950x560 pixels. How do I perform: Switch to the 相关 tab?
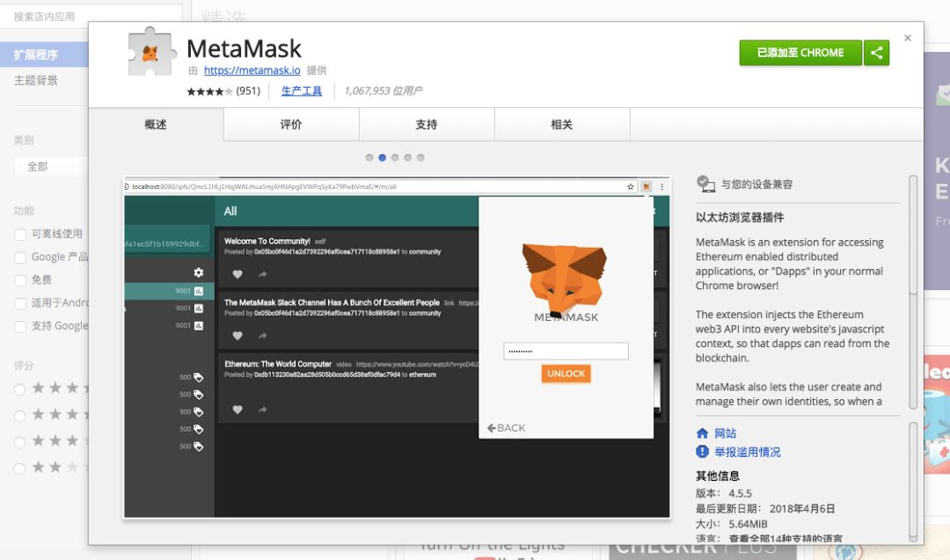click(x=562, y=124)
